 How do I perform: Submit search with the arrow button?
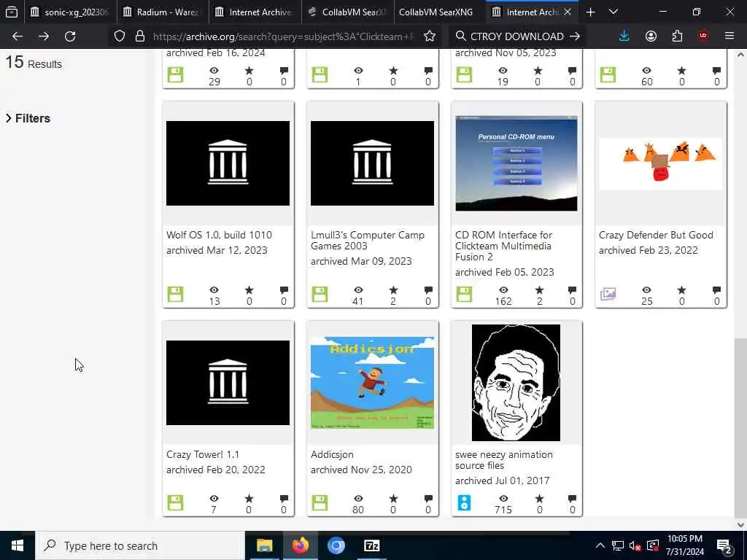tap(575, 36)
